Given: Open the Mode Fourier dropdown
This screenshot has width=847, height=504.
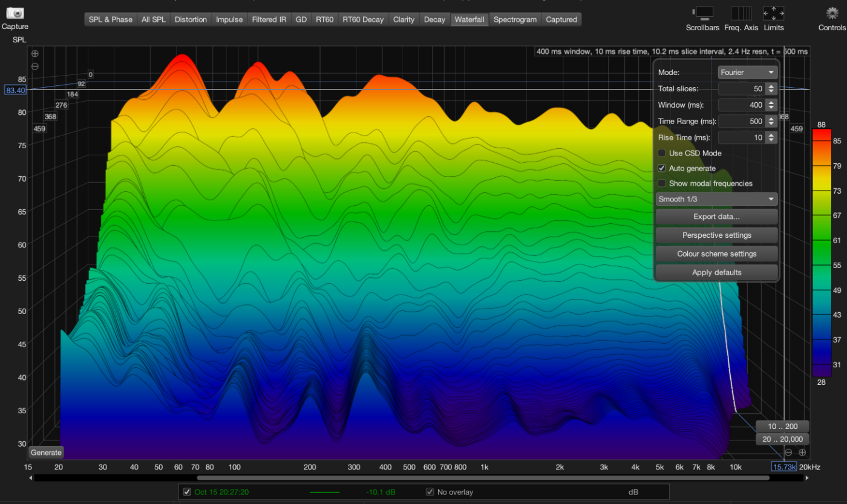Looking at the screenshot, I should coord(747,73).
